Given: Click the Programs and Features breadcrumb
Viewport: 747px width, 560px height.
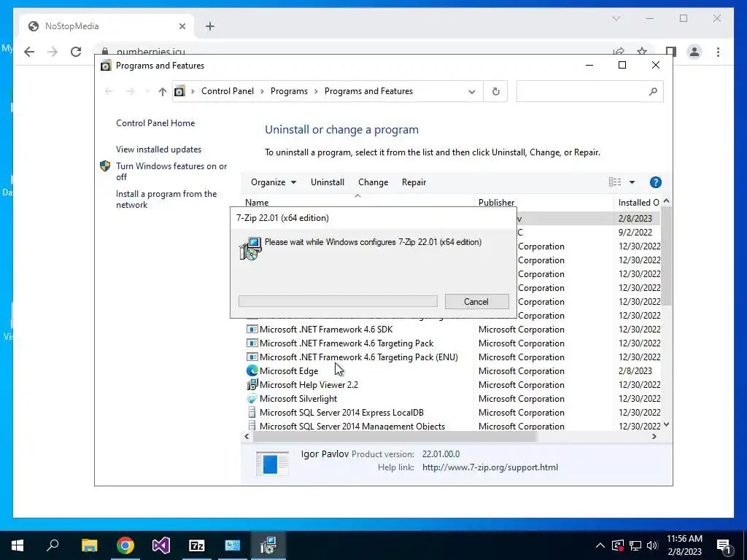Looking at the screenshot, I should coord(368,91).
